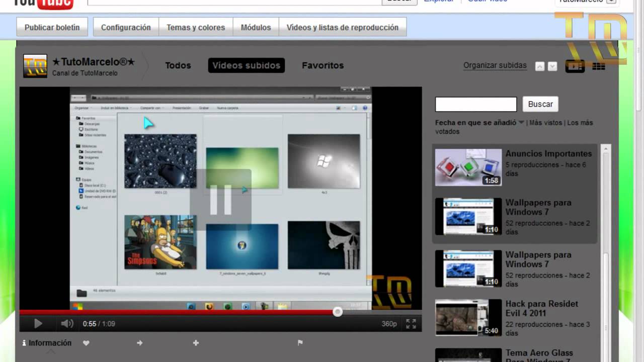Image resolution: width=644 pixels, height=362 pixels.
Task: Select the Vídeos subidos tab
Action: pyautogui.click(x=247, y=65)
